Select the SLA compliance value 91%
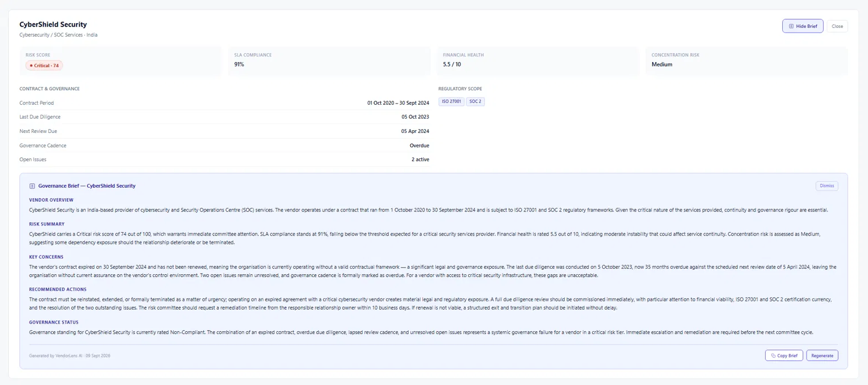Screen dimensions: 868x385 point(239,64)
